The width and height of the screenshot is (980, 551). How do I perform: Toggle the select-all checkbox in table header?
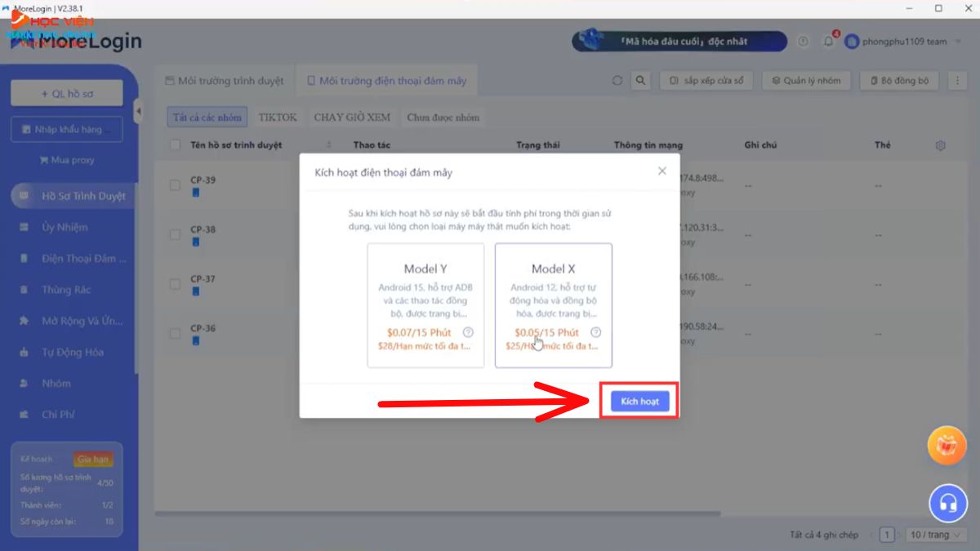[175, 145]
